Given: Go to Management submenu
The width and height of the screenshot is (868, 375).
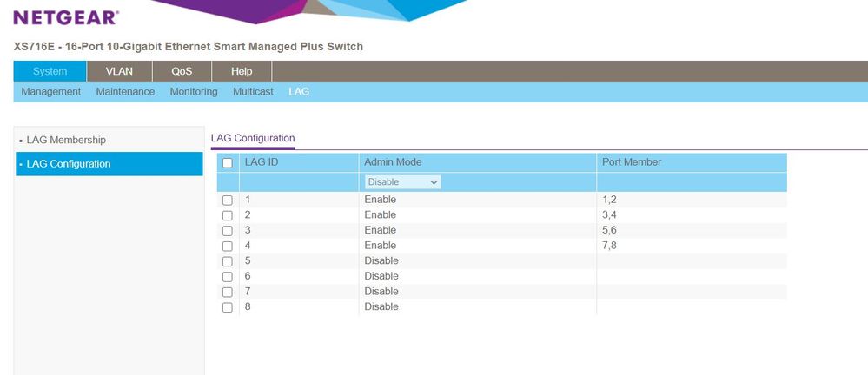Looking at the screenshot, I should point(50,91).
